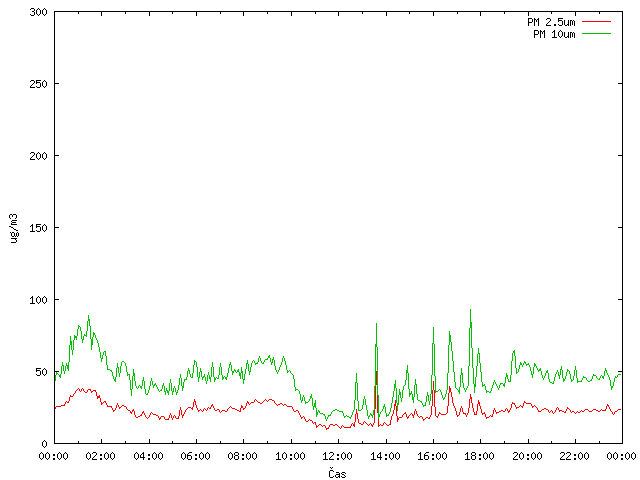Click the 20:00 time label

[527, 456]
